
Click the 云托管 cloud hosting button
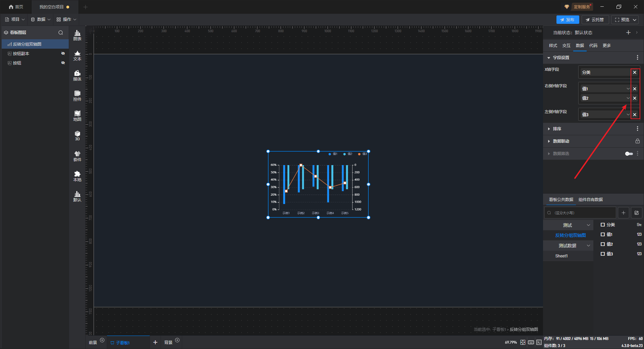pyautogui.click(x=595, y=20)
